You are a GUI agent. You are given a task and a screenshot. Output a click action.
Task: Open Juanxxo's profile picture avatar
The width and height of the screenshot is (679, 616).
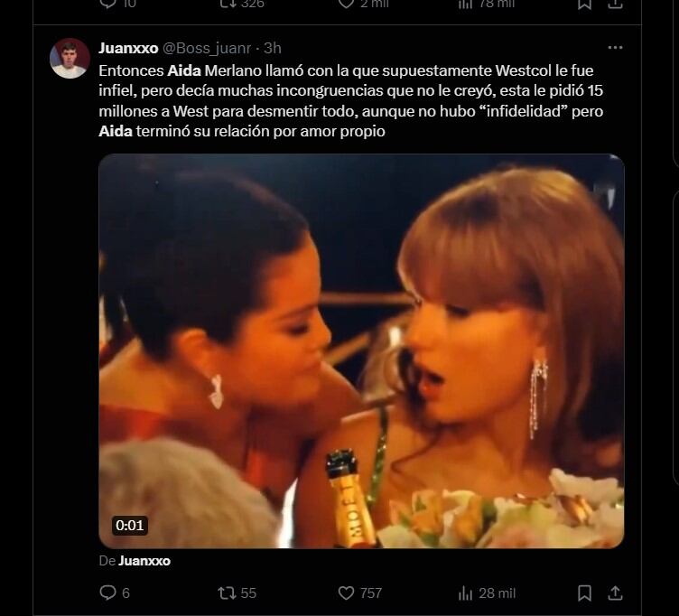tap(70, 59)
